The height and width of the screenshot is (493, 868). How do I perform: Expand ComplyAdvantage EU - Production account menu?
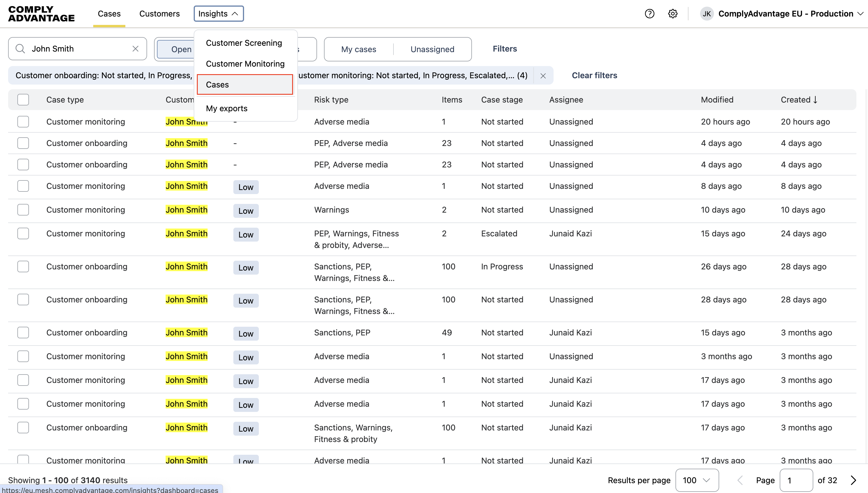(860, 14)
